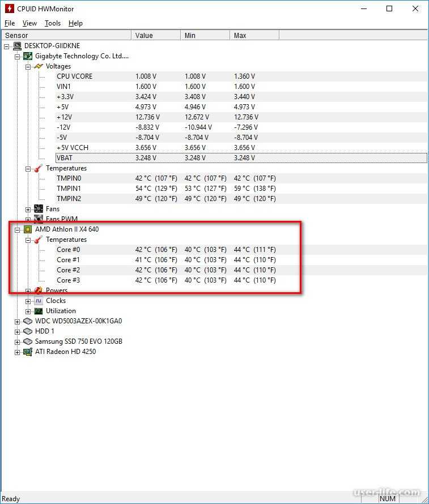429x504 pixels.
Task: Expand the HDD 1 node
Action: (x=18, y=332)
